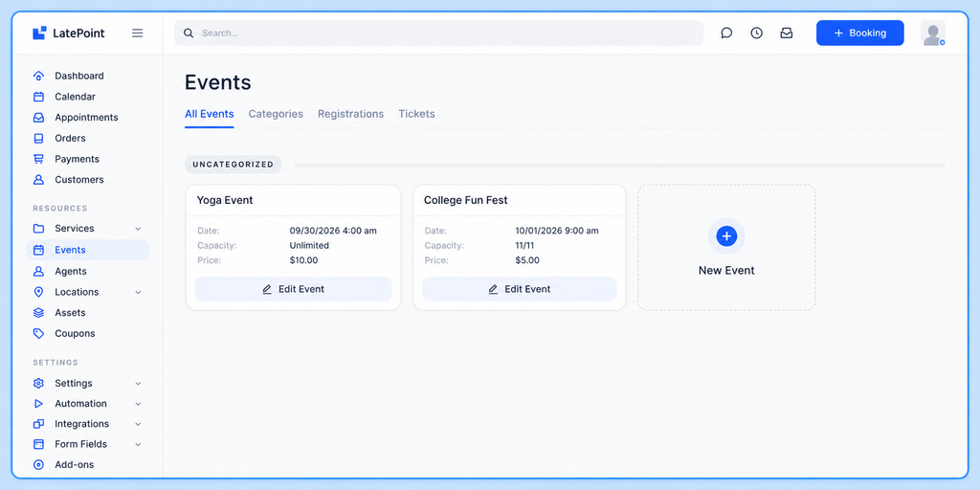This screenshot has width=980, height=490.
Task: Click the Dashboard home icon
Action: pyautogui.click(x=38, y=76)
